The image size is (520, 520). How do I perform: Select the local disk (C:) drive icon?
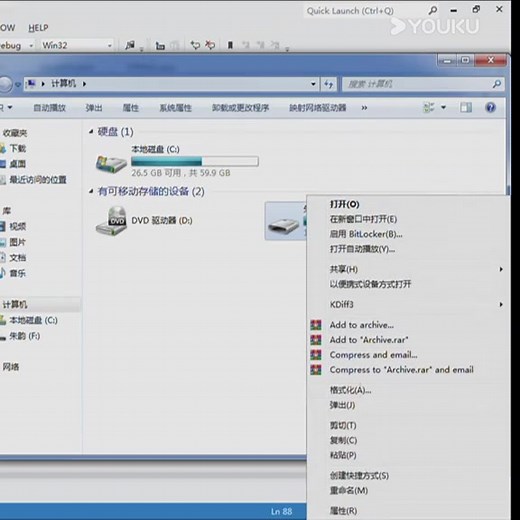pos(111,163)
